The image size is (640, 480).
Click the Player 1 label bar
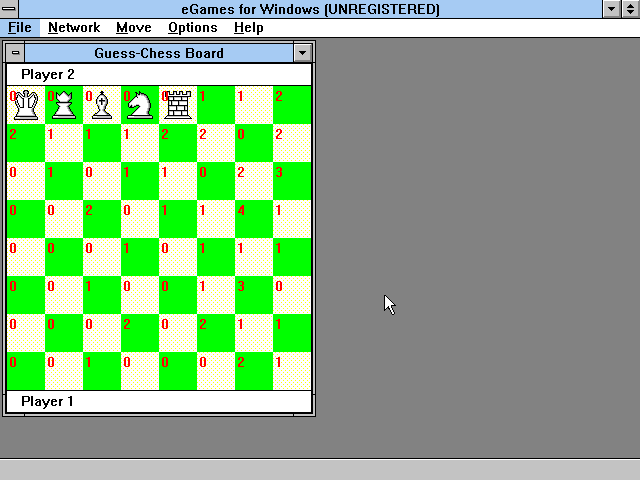159,402
